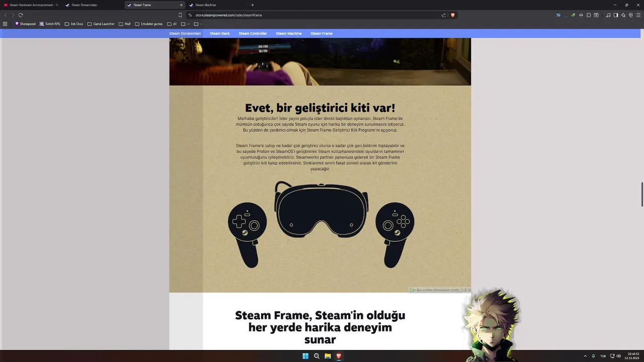Click the microphone tray icon
This screenshot has height=362, width=644.
tap(594, 356)
